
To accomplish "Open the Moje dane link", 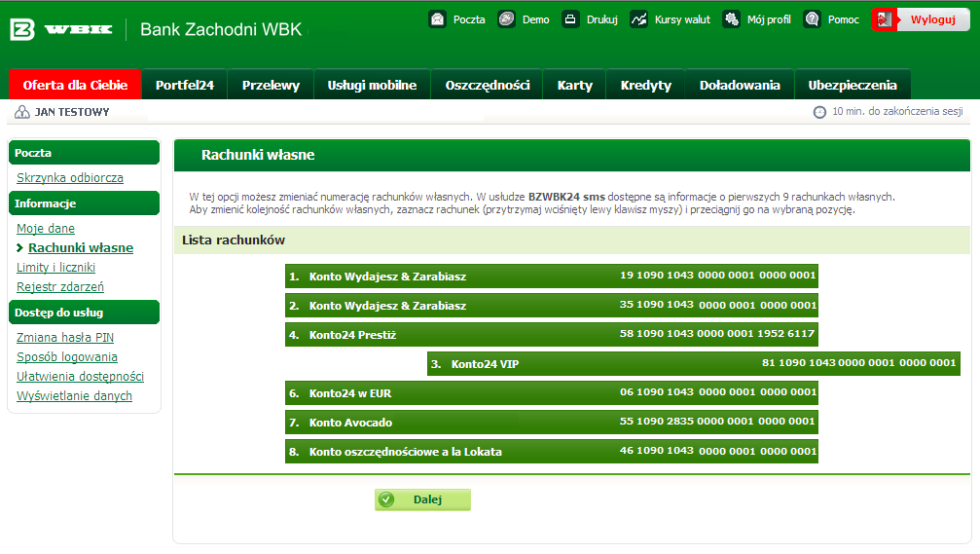I will 46,228.
